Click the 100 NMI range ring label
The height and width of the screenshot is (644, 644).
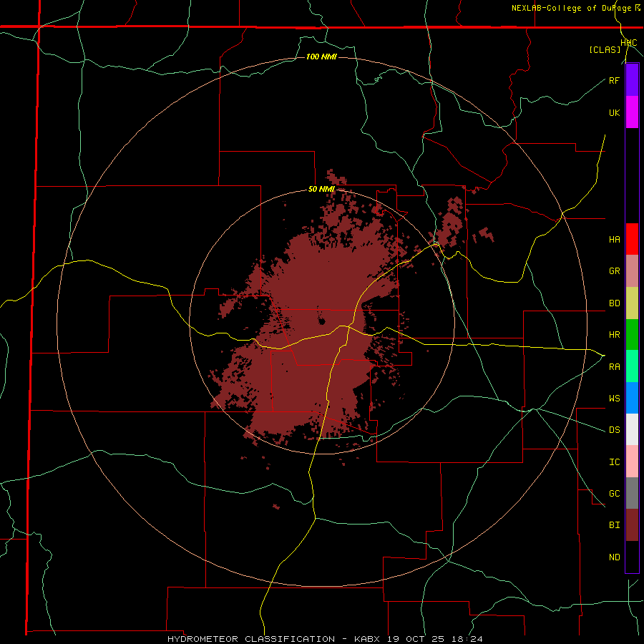321,57
